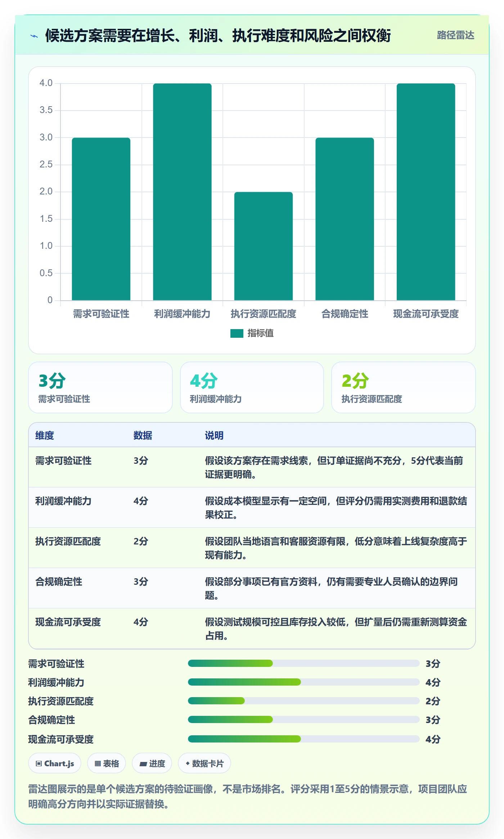
Task: Select the table description starting 假设该方案存在需求线索
Action: 334,467
